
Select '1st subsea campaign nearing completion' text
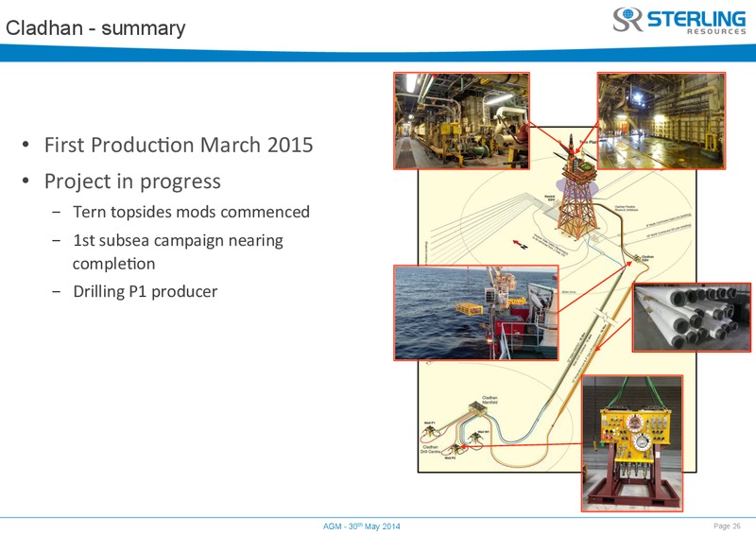[178, 251]
